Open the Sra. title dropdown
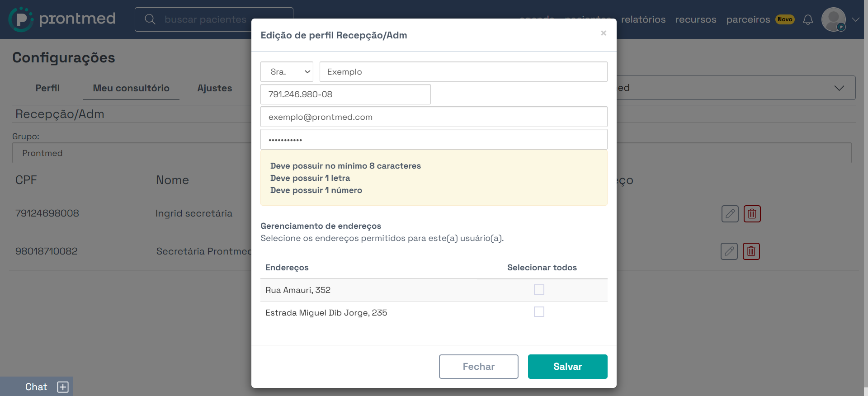Screen dimensions: 868x396 point(287,72)
